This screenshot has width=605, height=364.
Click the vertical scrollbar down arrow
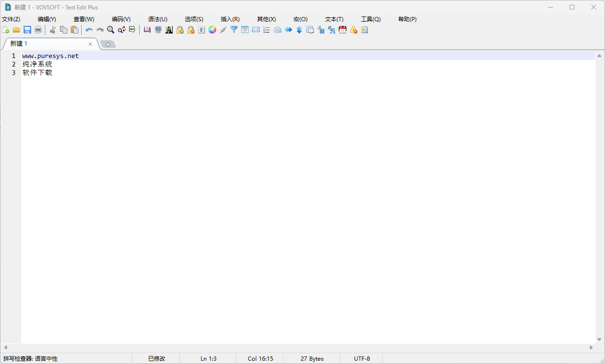[x=600, y=339]
